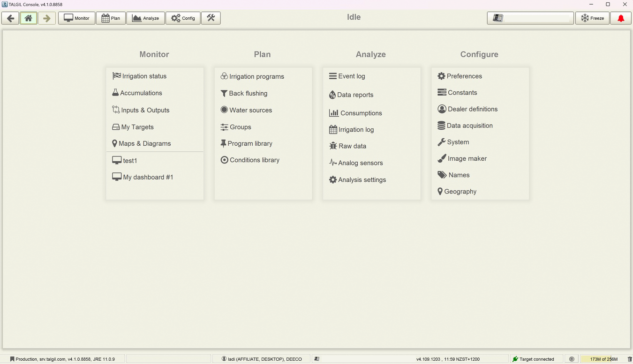The width and height of the screenshot is (633, 364).
Task: Open Preferences
Action: pyautogui.click(x=460, y=76)
